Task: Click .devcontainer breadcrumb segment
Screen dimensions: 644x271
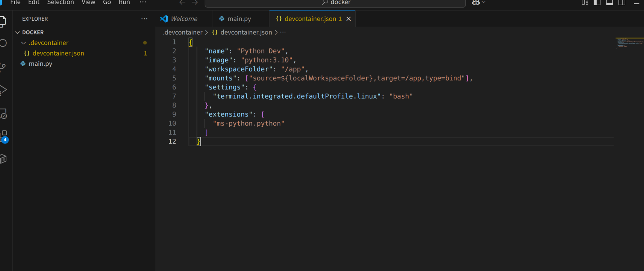Action: pyautogui.click(x=183, y=32)
